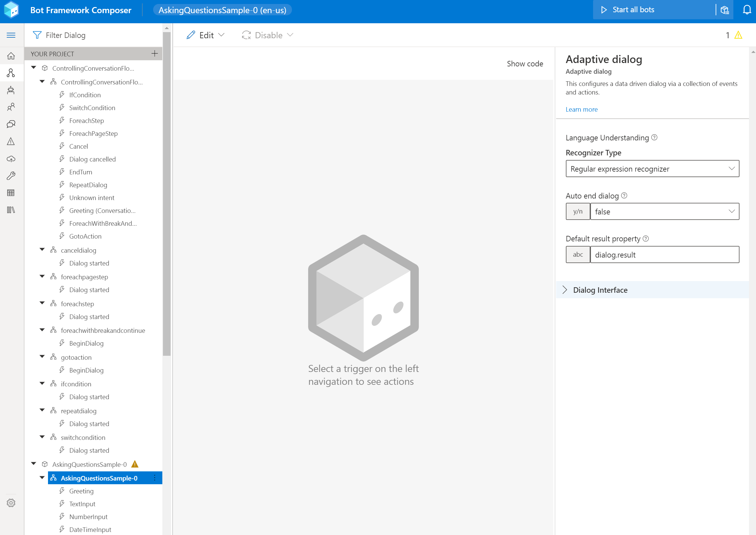Toggle Auto end dialog to y/n mode
756x535 pixels.
[x=577, y=211]
